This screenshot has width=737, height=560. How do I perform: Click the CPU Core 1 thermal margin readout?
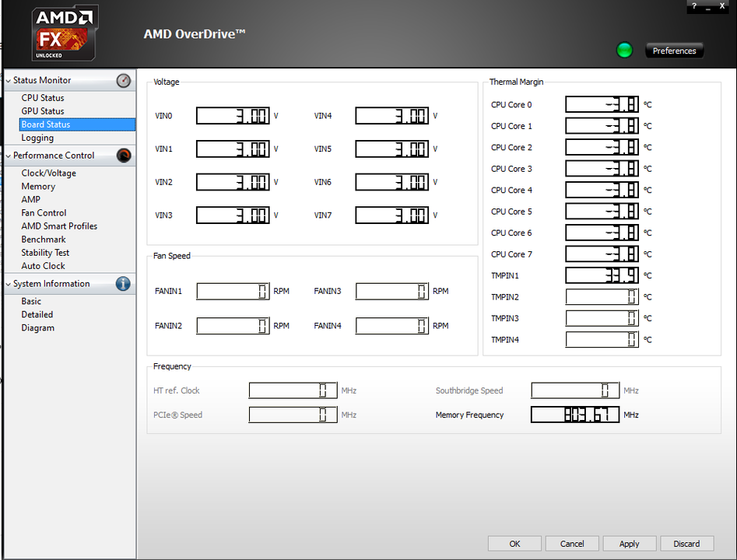[602, 126]
